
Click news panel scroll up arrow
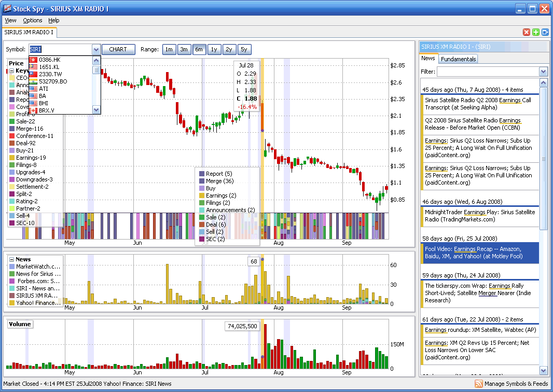click(543, 83)
